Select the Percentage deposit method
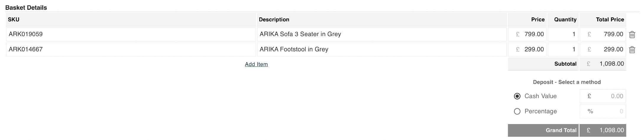The width and height of the screenshot is (644, 140). point(517,111)
